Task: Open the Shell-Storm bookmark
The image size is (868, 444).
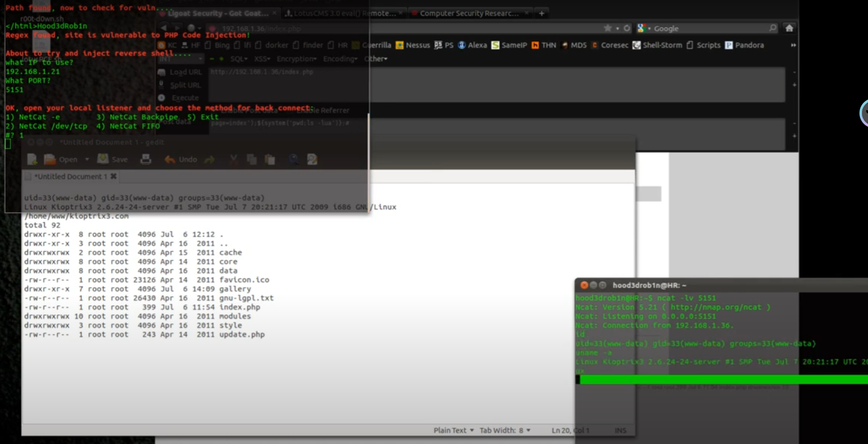Action: coord(657,45)
